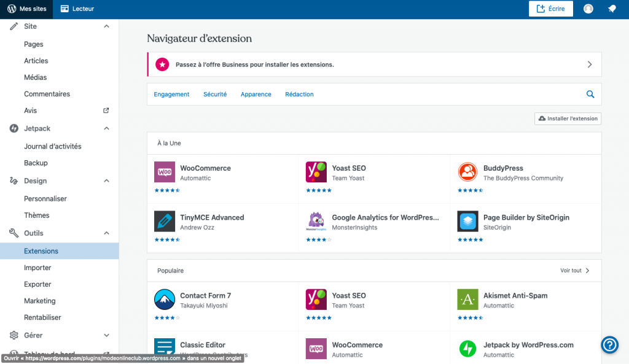
Task: Collapse the Jetpack section chevron
Action: pyautogui.click(x=106, y=128)
